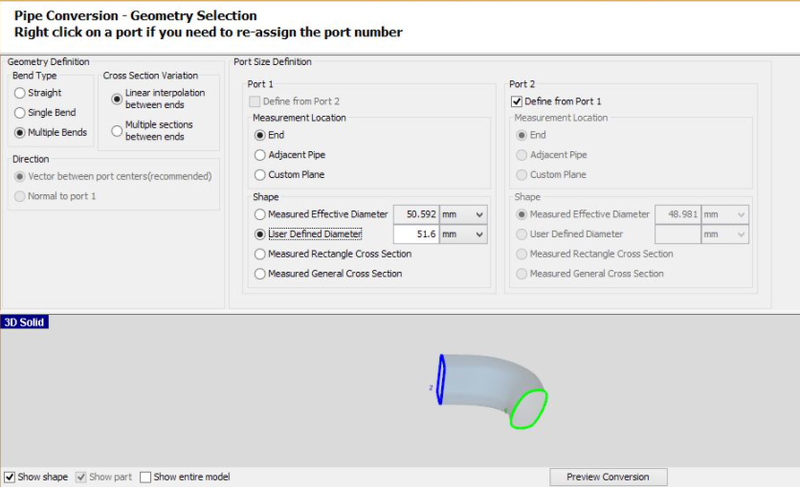Image resolution: width=800 pixels, height=489 pixels.
Task: Click the 3D Solid view label
Action: [24, 322]
